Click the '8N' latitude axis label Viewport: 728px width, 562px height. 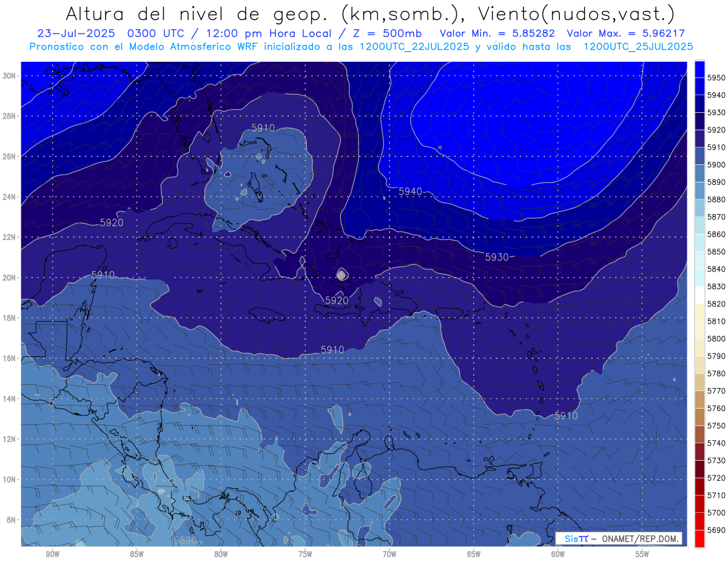[x=12, y=520]
